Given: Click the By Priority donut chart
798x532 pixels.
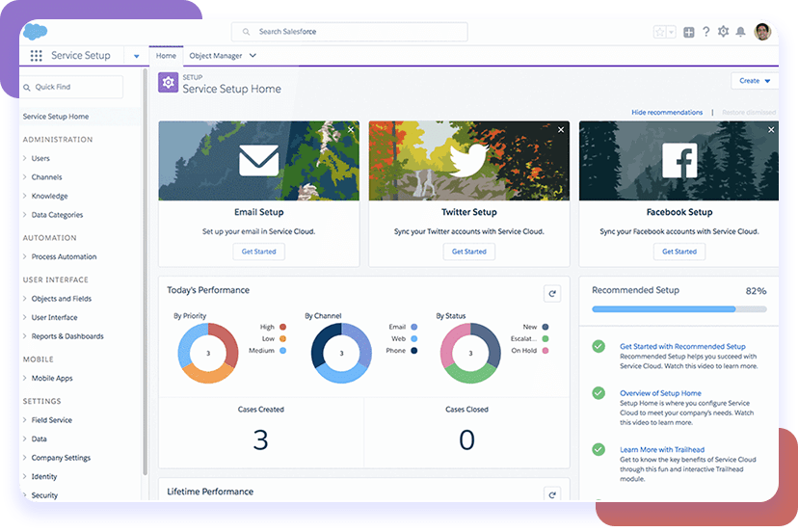Looking at the screenshot, I should pos(207,353).
